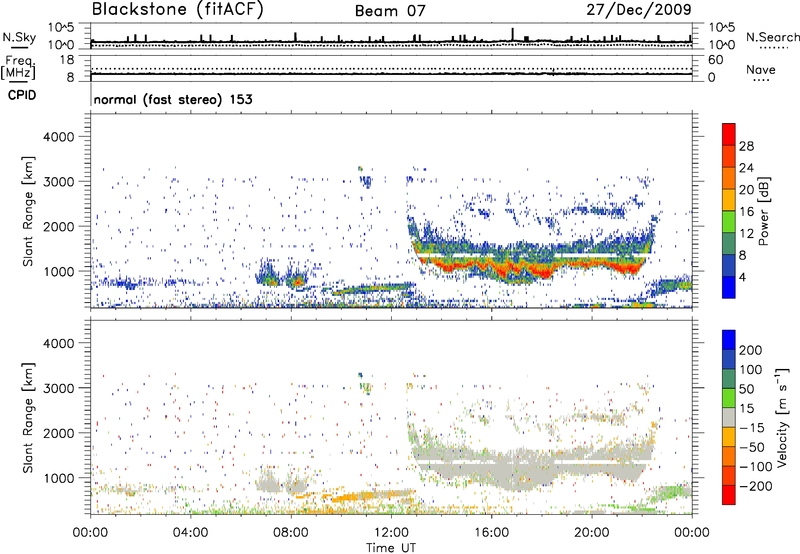Click the '28' value on the power scale
Image resolution: width=800 pixels, height=554 pixels.
(746, 146)
